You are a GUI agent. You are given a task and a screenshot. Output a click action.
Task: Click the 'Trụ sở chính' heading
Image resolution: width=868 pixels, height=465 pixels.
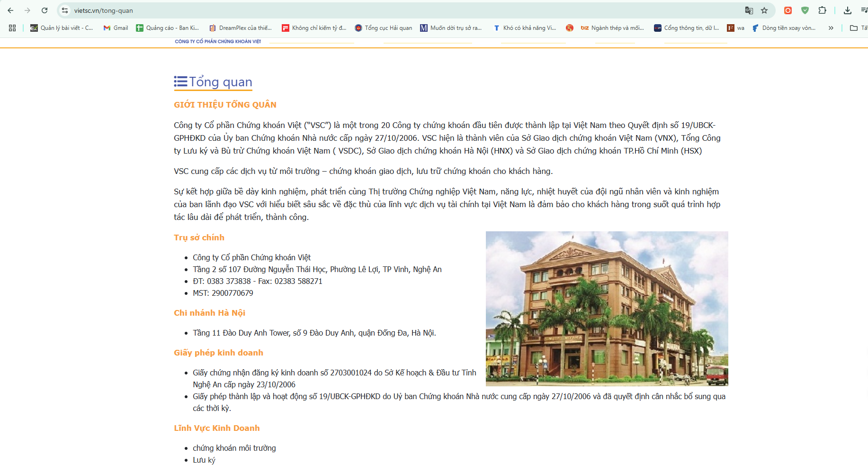[199, 237]
